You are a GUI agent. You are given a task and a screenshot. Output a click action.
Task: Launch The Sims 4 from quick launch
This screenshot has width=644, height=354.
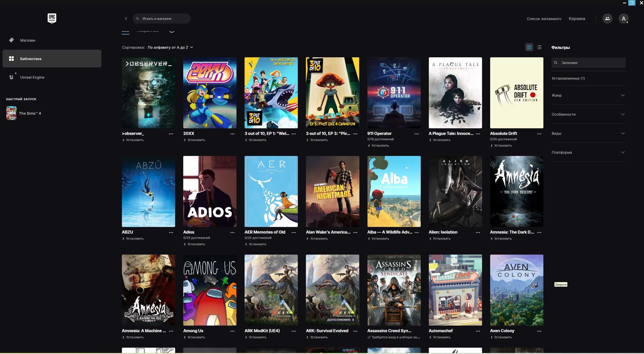pos(24,113)
